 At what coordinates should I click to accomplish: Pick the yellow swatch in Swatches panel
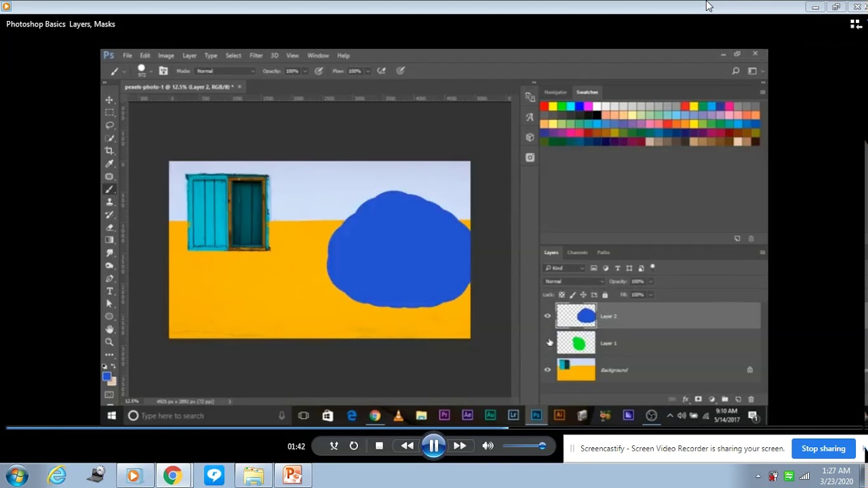coord(553,106)
